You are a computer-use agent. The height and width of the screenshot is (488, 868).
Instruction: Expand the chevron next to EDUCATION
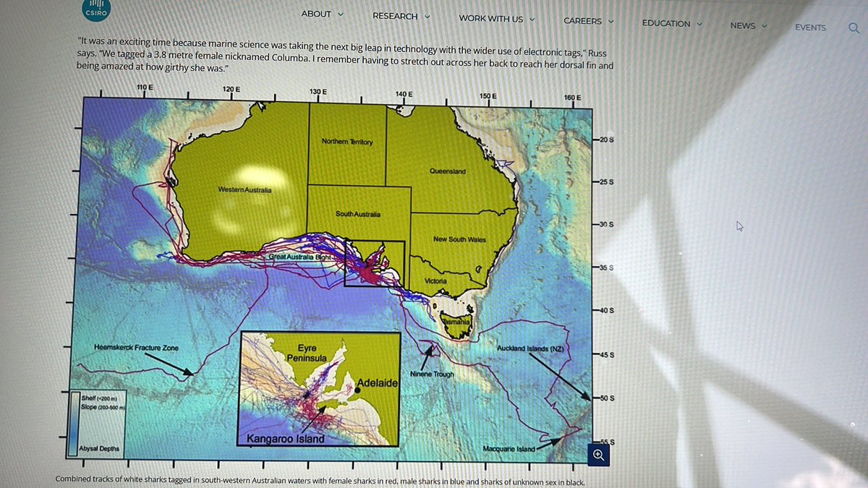click(699, 24)
